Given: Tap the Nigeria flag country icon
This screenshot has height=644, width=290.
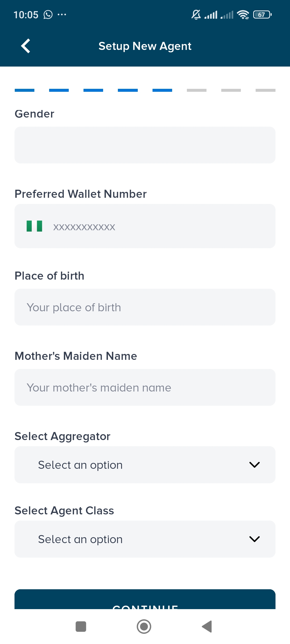Looking at the screenshot, I should 34,226.
